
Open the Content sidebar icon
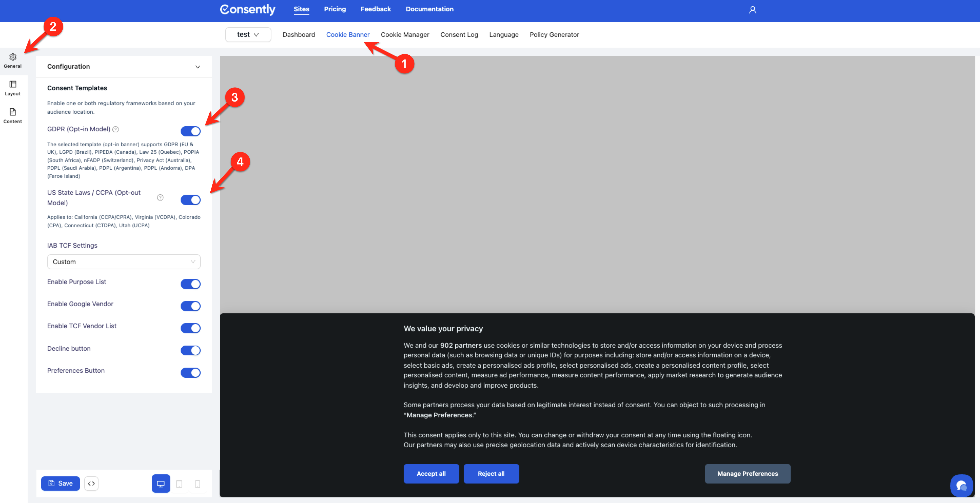pos(13,116)
